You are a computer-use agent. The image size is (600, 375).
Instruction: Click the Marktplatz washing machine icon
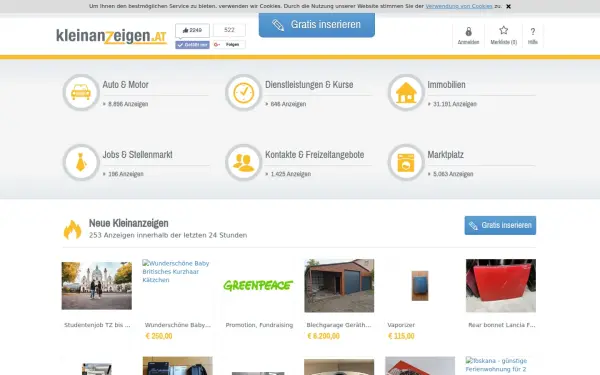pos(406,162)
